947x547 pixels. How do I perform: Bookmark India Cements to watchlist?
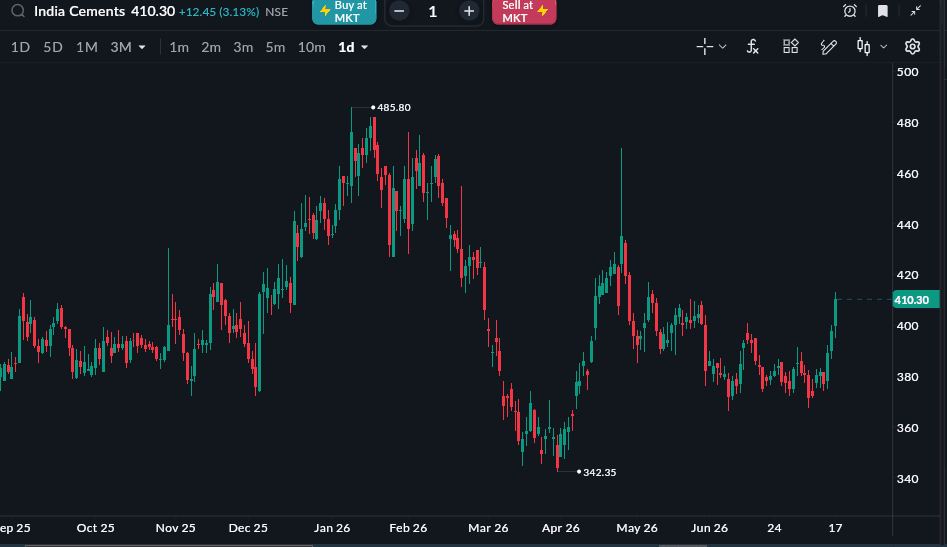coord(882,11)
